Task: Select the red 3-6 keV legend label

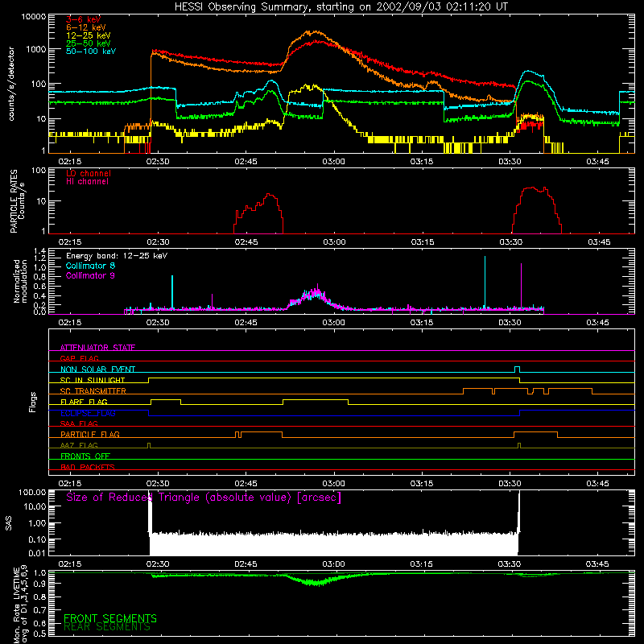Action: point(83,19)
